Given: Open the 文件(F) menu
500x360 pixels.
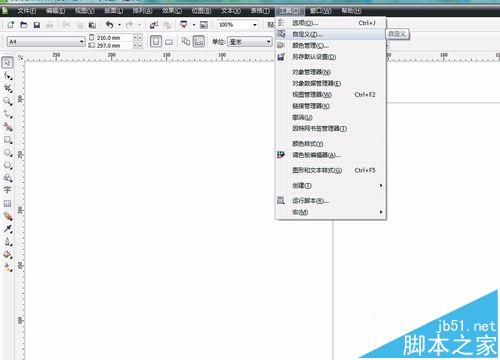Looking at the screenshot, I should 27,11.
